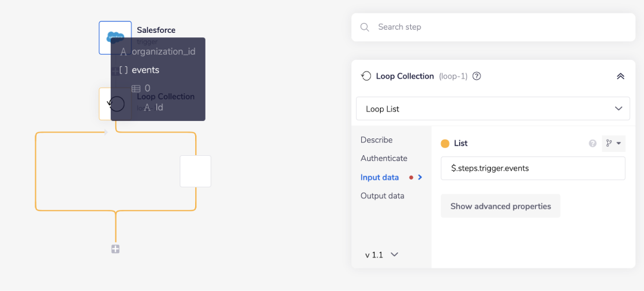Switch to the Authenticate tab
Screen dimensions: 644x291
pyautogui.click(x=384, y=158)
